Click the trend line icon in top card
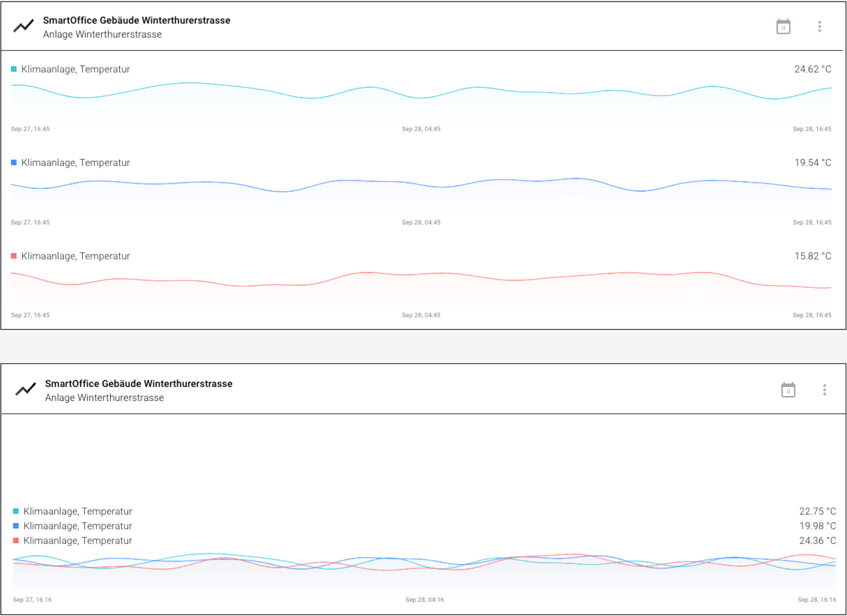847x616 pixels. (x=23, y=26)
